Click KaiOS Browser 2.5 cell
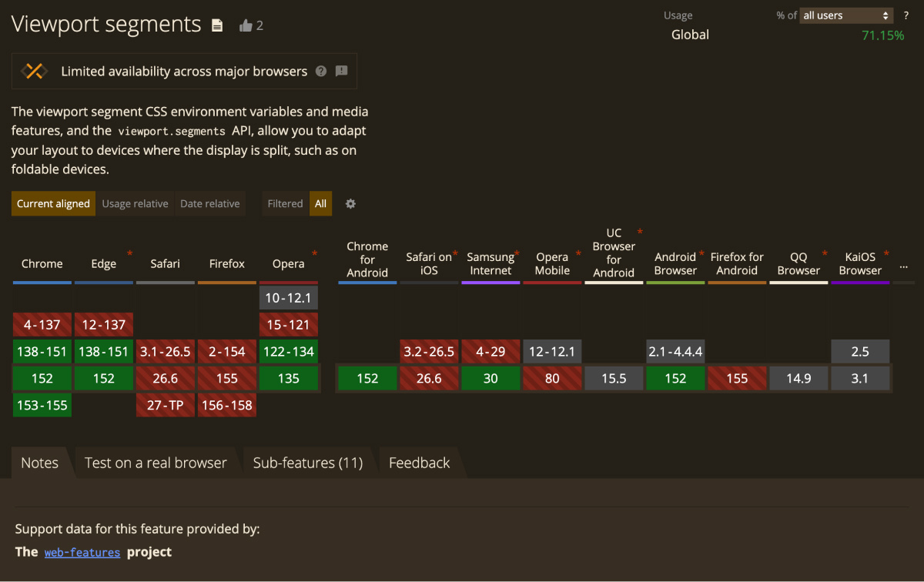 click(x=860, y=352)
